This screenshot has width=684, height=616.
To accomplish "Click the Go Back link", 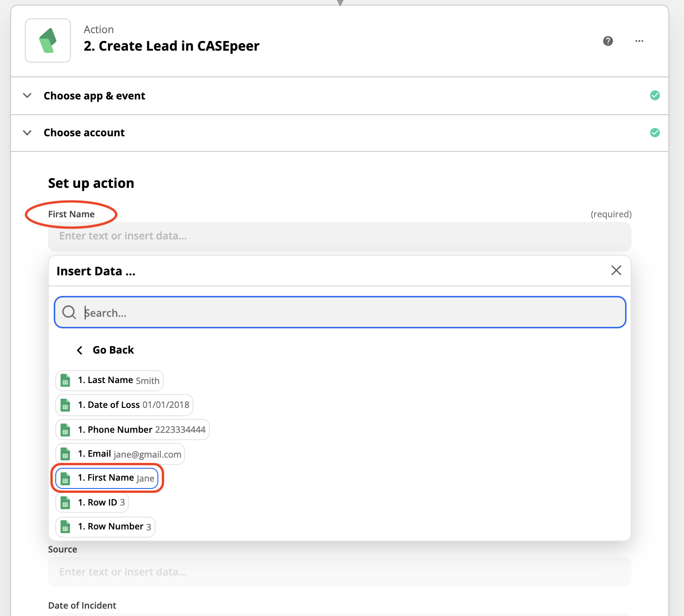I will click(113, 350).
